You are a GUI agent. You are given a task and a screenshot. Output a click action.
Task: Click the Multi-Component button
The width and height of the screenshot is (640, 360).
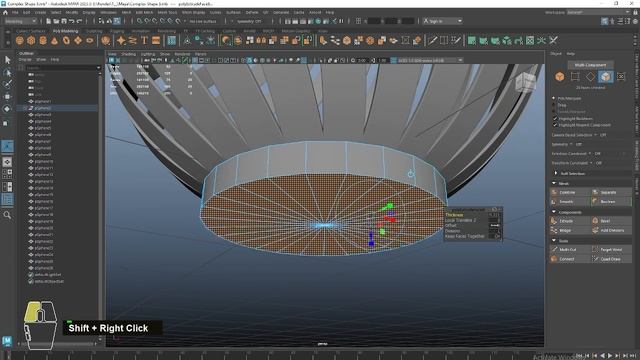point(590,65)
